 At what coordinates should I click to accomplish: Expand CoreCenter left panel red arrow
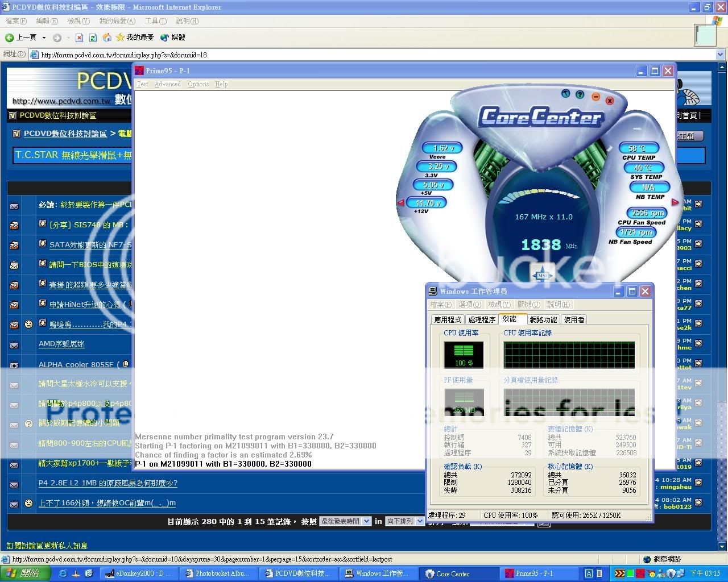pyautogui.click(x=400, y=202)
